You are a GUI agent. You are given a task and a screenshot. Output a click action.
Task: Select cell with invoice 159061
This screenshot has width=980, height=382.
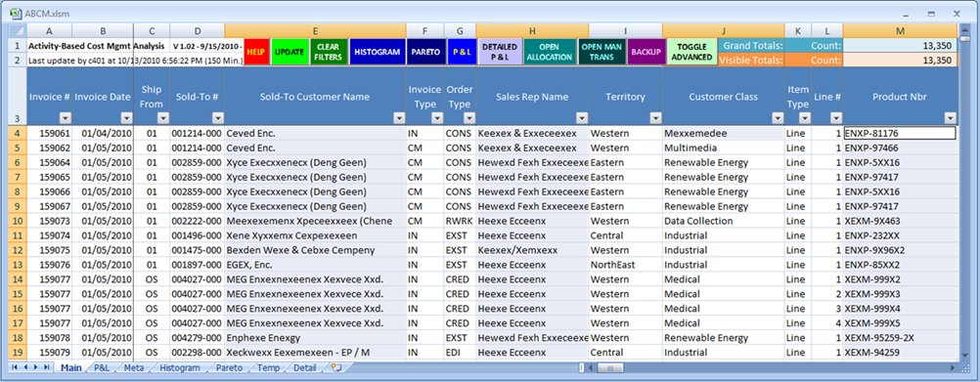pos(49,133)
